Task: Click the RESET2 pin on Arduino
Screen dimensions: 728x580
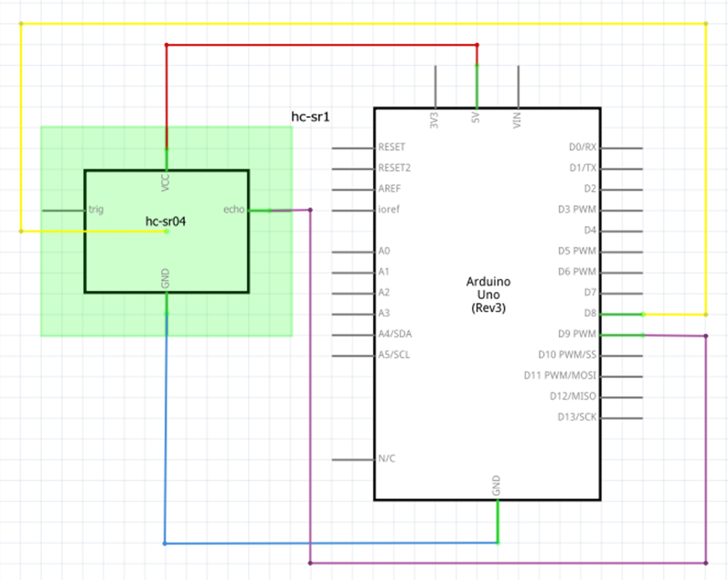Action: coord(353,169)
